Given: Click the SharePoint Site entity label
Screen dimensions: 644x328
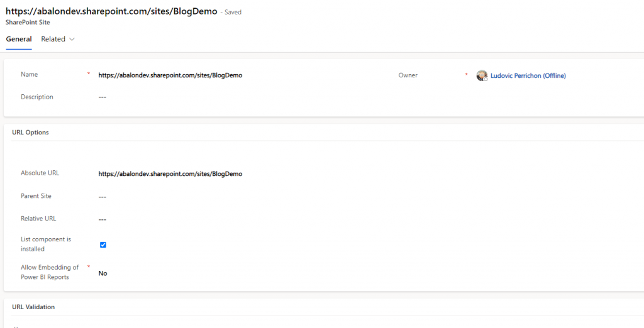Looking at the screenshot, I should 28,22.
